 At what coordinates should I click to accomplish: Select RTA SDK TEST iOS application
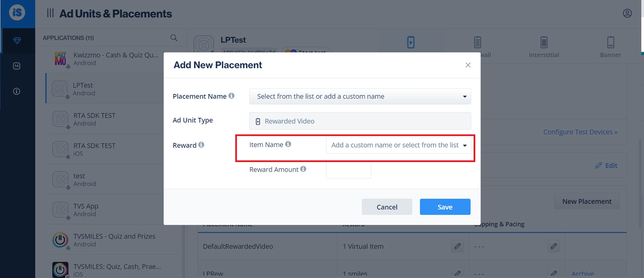[x=113, y=149]
